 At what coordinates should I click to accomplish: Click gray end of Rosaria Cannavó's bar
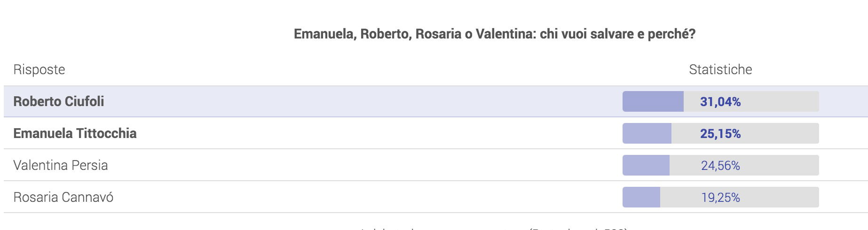[781, 197]
